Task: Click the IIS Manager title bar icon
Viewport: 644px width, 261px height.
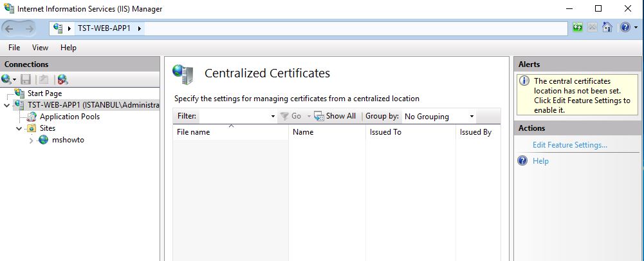Action: pyautogui.click(x=8, y=8)
